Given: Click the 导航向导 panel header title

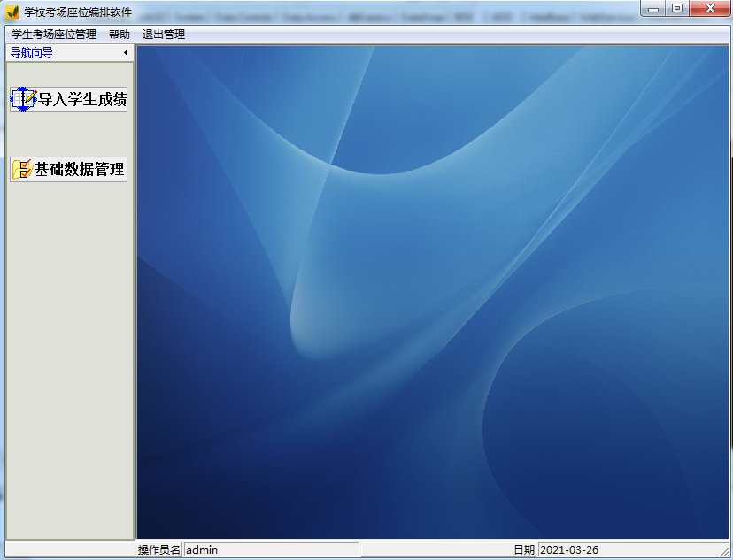Looking at the screenshot, I should click(x=31, y=53).
